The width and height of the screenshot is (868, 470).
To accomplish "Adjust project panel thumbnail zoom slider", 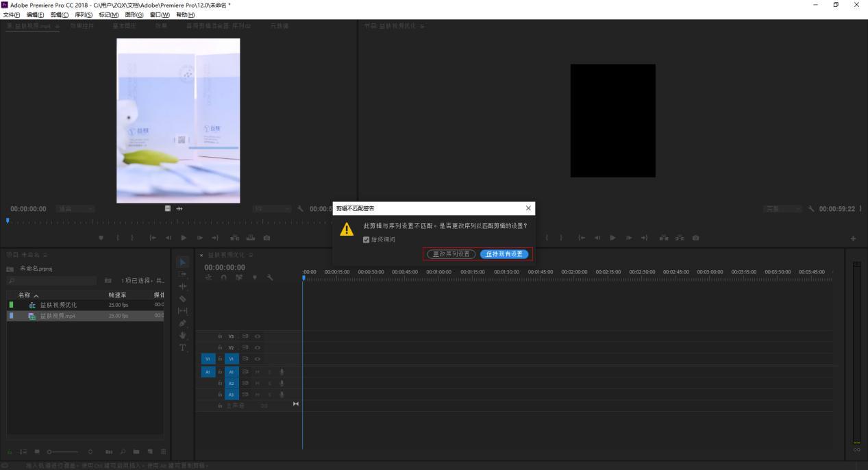I will pos(64,452).
